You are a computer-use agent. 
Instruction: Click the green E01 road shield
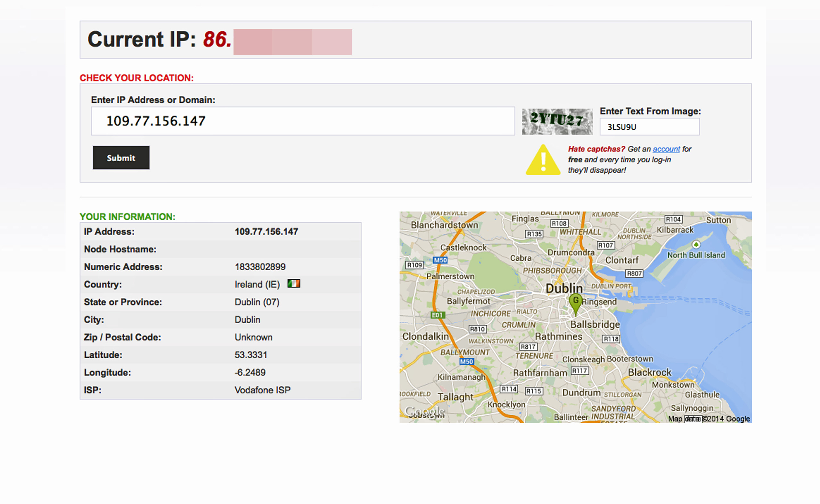coord(437,315)
